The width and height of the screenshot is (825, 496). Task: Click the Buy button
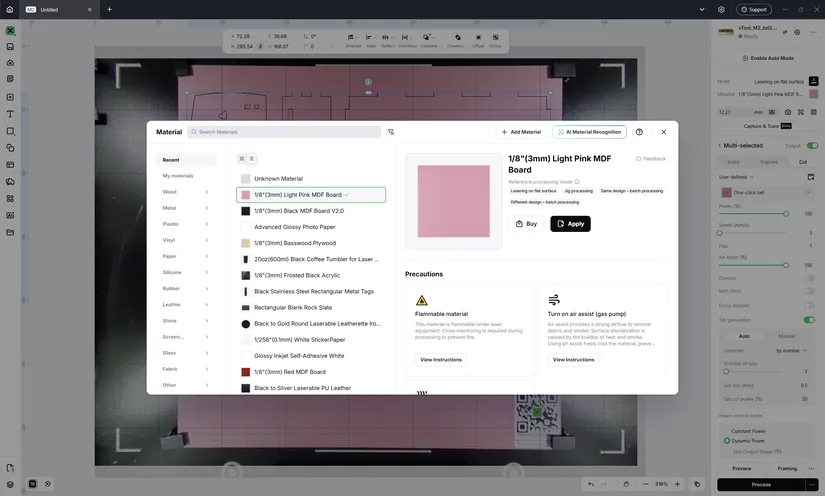(x=526, y=224)
